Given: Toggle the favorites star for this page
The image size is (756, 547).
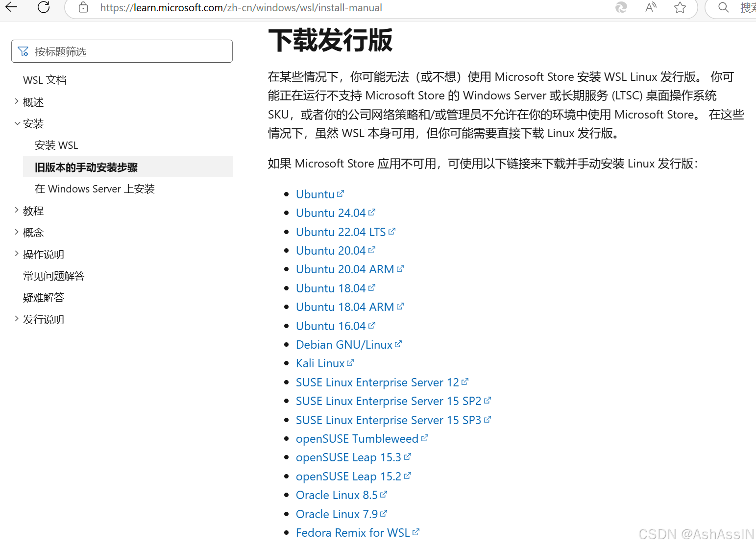Looking at the screenshot, I should pos(680,8).
